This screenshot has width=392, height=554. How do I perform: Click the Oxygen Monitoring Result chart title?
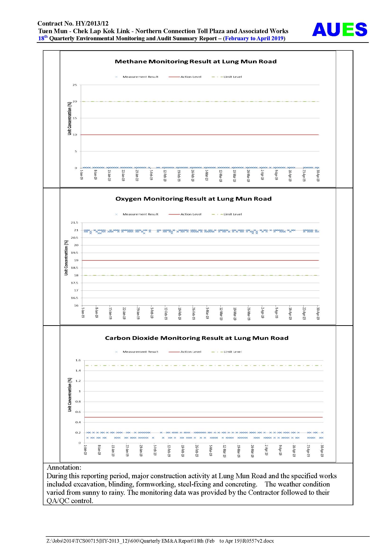[193, 199]
